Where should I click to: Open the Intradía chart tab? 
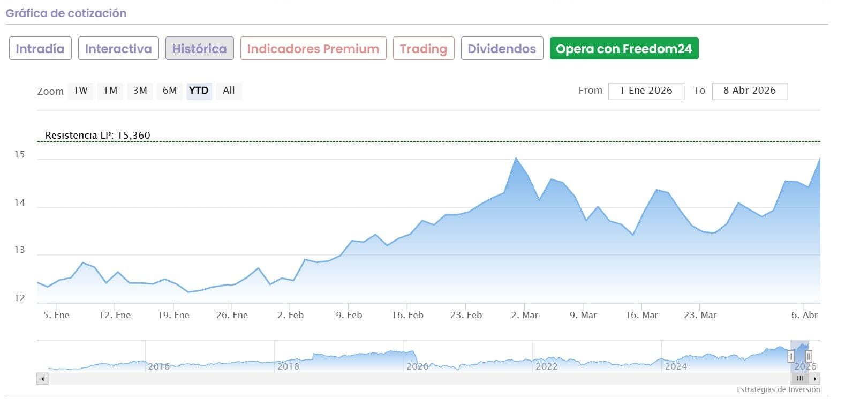click(x=40, y=49)
